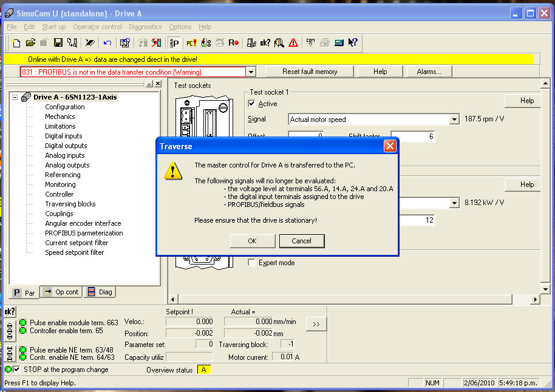Open the Start up menu
This screenshot has height=392, width=555.
[x=54, y=27]
